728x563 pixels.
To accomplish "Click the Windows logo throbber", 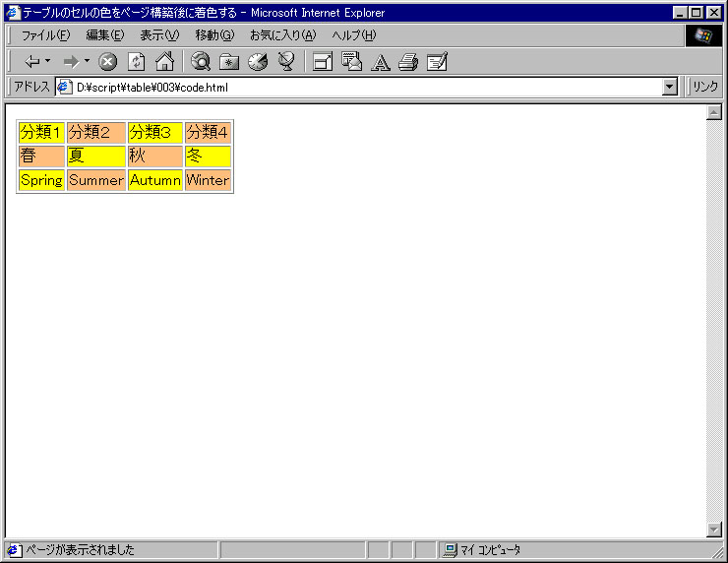I will pyautogui.click(x=703, y=35).
